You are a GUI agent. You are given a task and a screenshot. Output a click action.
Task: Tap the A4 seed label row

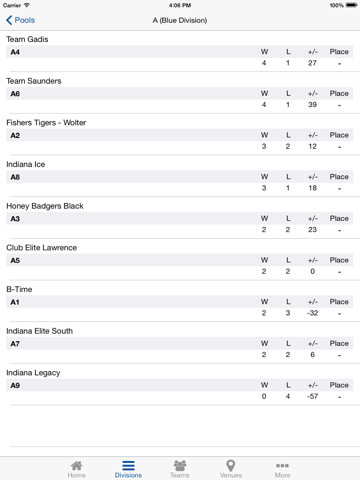point(180,52)
